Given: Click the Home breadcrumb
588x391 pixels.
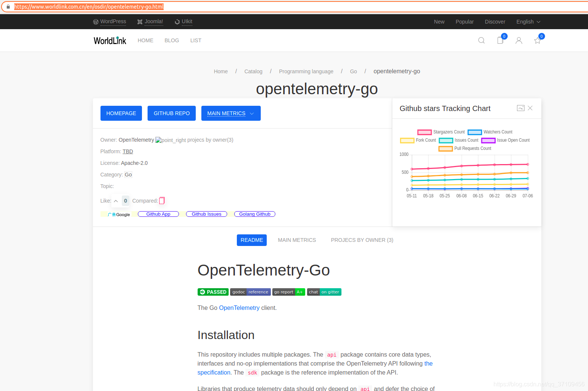Looking at the screenshot, I should tap(221, 71).
